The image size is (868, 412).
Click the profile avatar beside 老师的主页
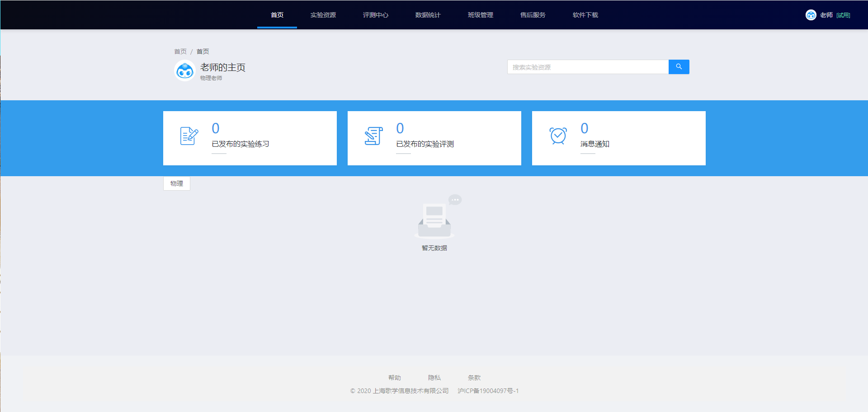click(184, 71)
